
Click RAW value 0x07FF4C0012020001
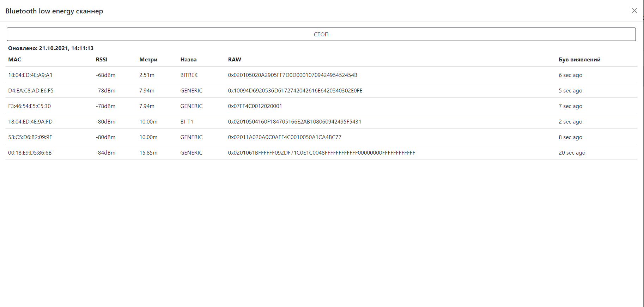tap(255, 106)
